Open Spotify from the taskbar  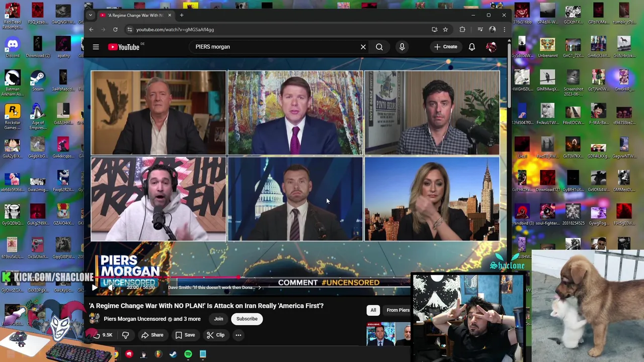point(188,354)
